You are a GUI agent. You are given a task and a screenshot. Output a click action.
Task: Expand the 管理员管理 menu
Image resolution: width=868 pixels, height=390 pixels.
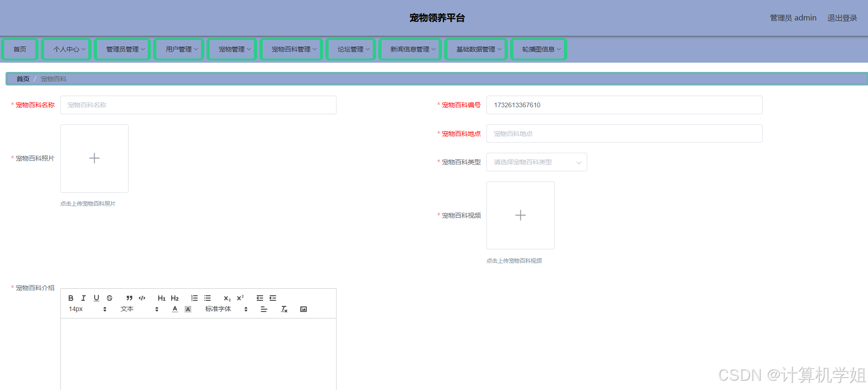tap(123, 49)
